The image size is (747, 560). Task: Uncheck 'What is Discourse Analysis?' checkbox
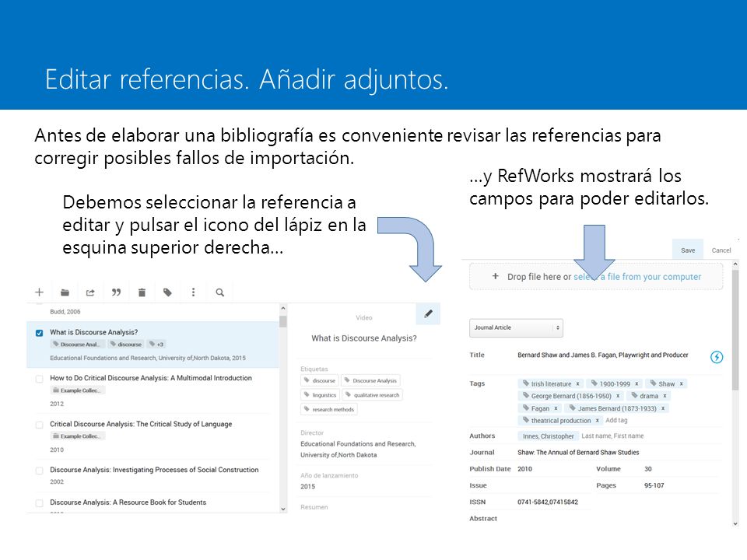[39, 333]
